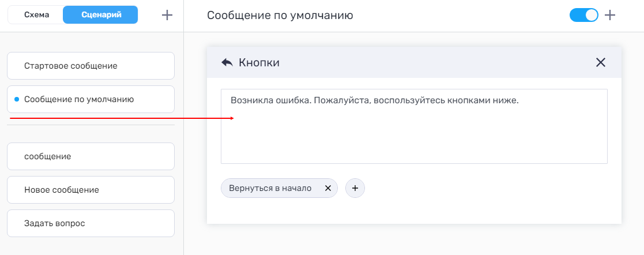Click the Кнопки panel heading
This screenshot has width=644, height=255.
point(259,62)
